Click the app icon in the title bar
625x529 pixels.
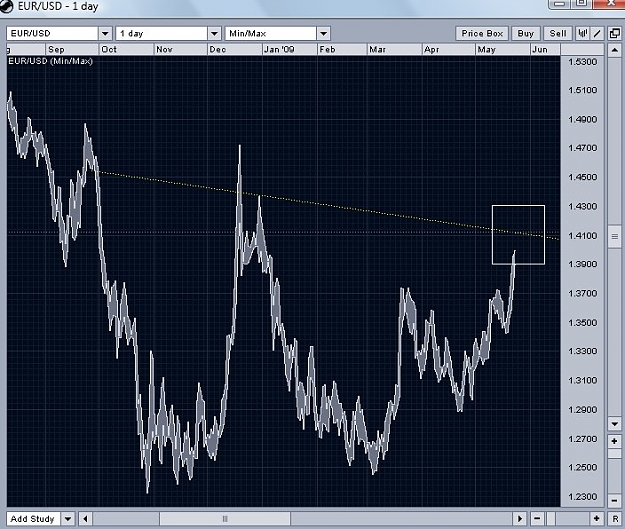[x=7, y=6]
